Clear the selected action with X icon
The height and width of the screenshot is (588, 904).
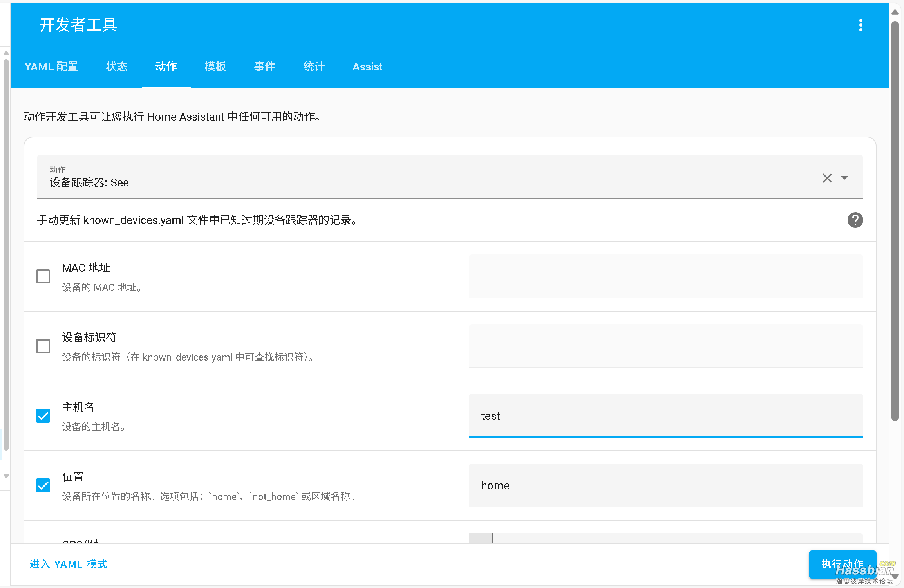[x=827, y=178]
